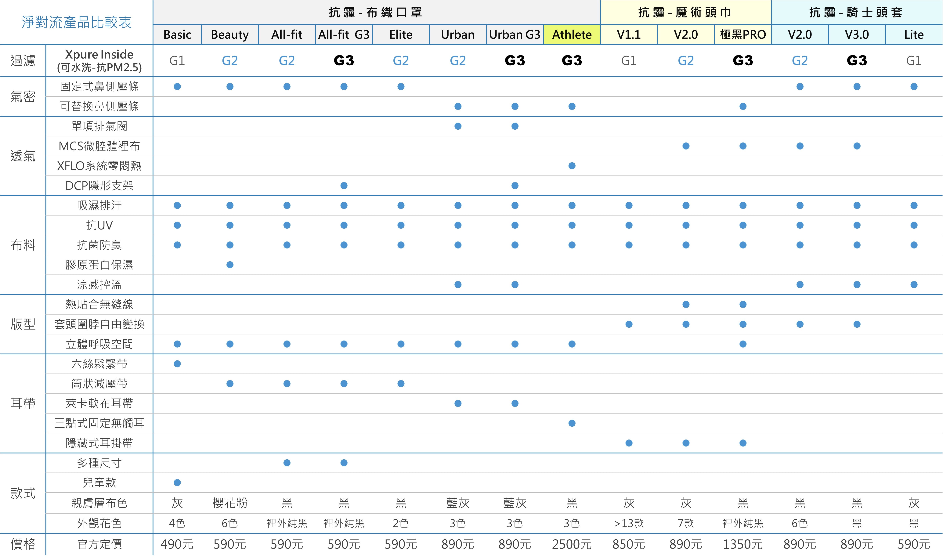Click the 7款 cell under 魔術頭巾 V2.0
Viewport: 943px width, 560px height.
pyautogui.click(x=686, y=523)
